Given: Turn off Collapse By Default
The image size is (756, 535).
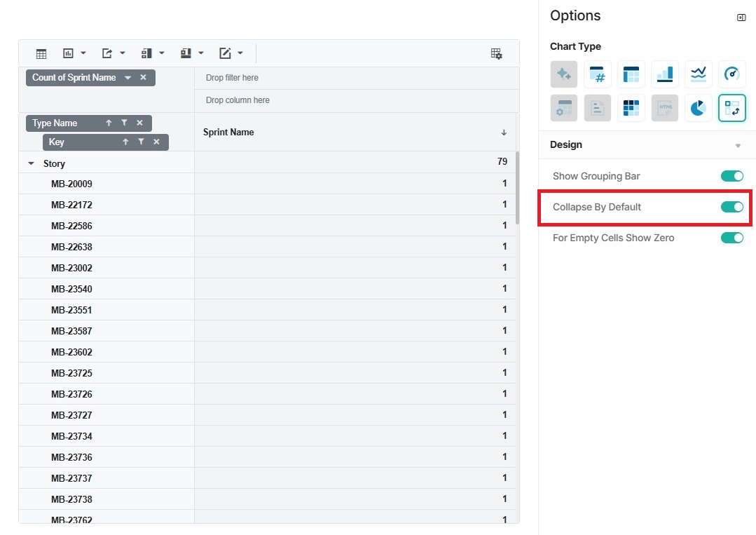Looking at the screenshot, I should [731, 207].
